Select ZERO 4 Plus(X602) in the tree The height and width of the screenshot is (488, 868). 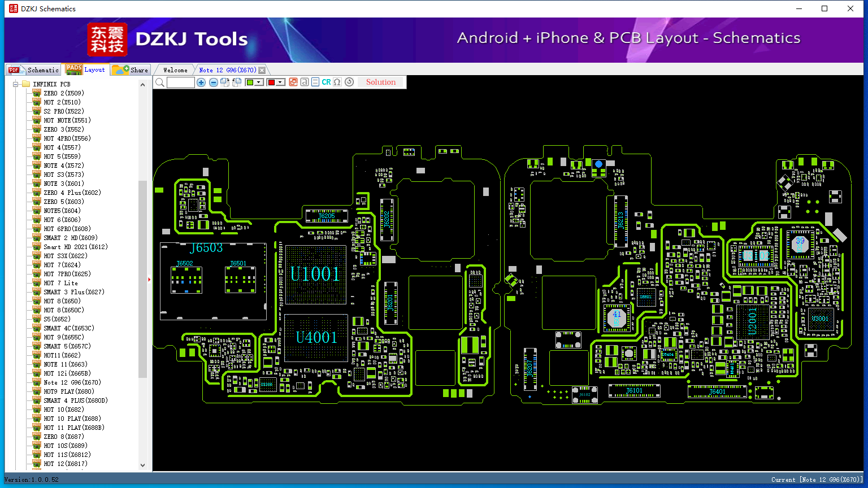point(72,193)
